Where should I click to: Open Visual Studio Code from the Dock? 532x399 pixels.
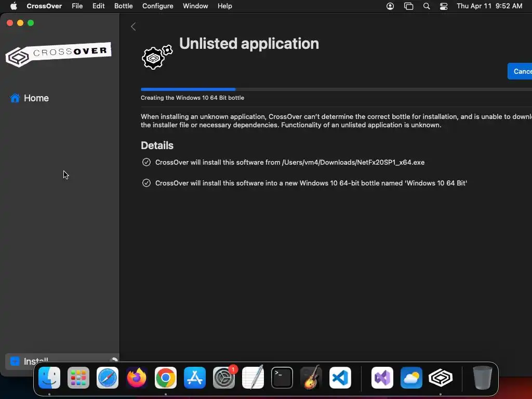340,378
